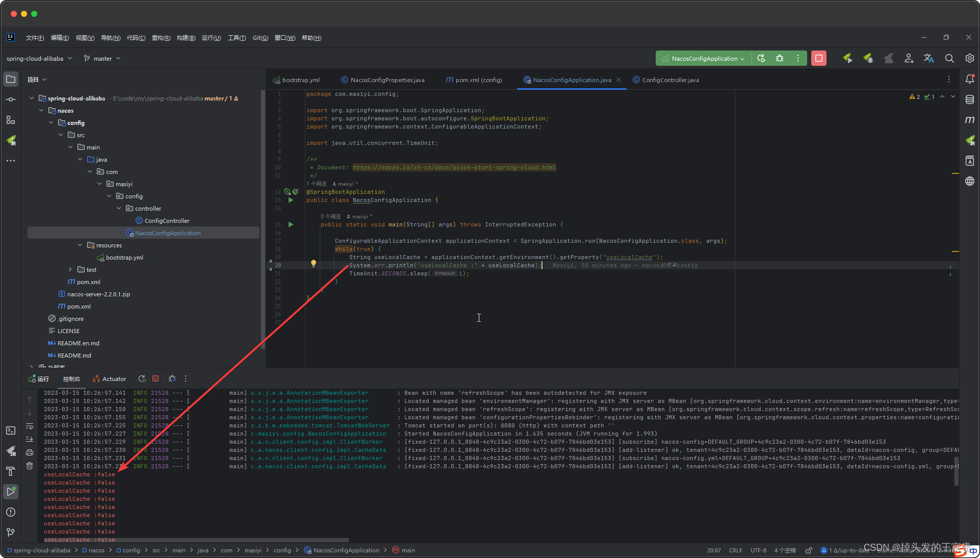
Task: Open the Database tool window icon
Action: point(969,99)
